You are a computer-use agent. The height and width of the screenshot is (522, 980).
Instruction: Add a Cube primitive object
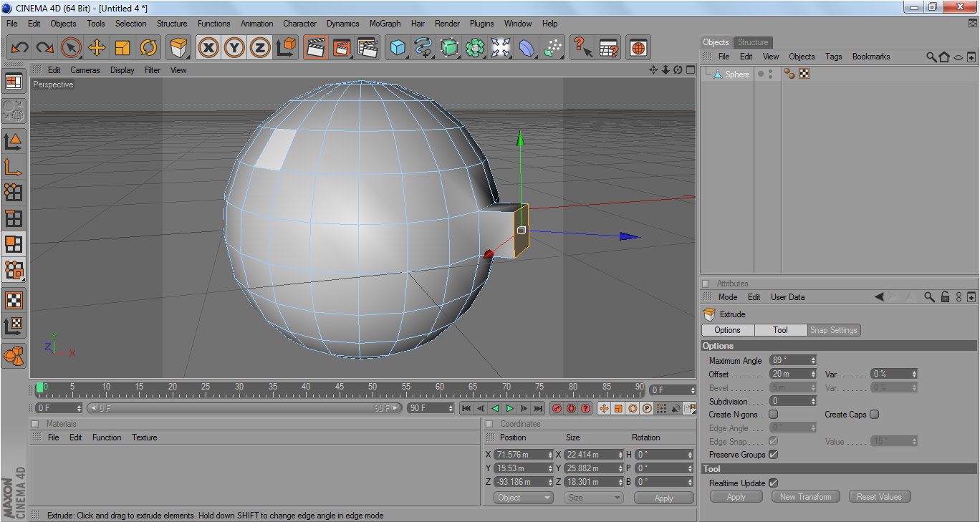(398, 48)
